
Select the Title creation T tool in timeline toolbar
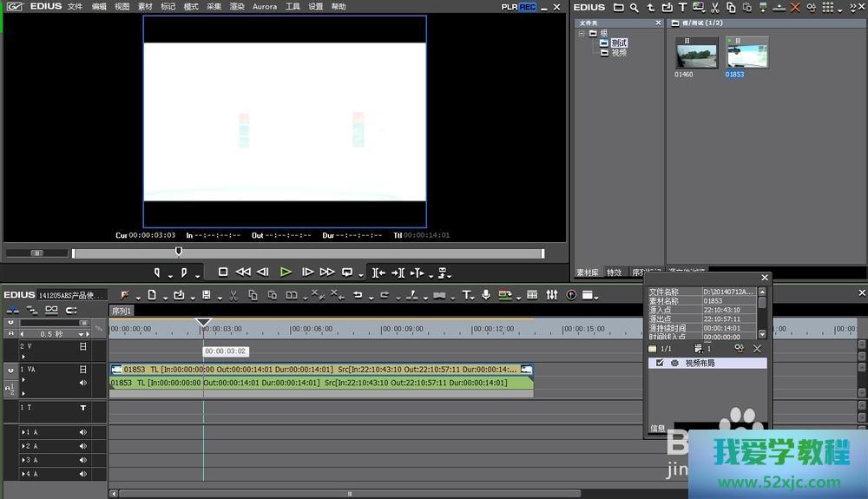coord(466,295)
